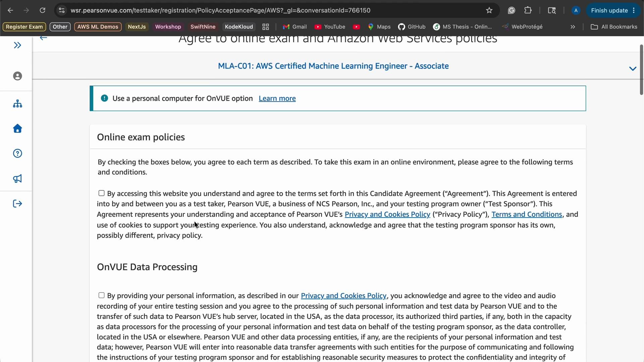
Task: Open the Gmail bookmark
Action: (295, 27)
